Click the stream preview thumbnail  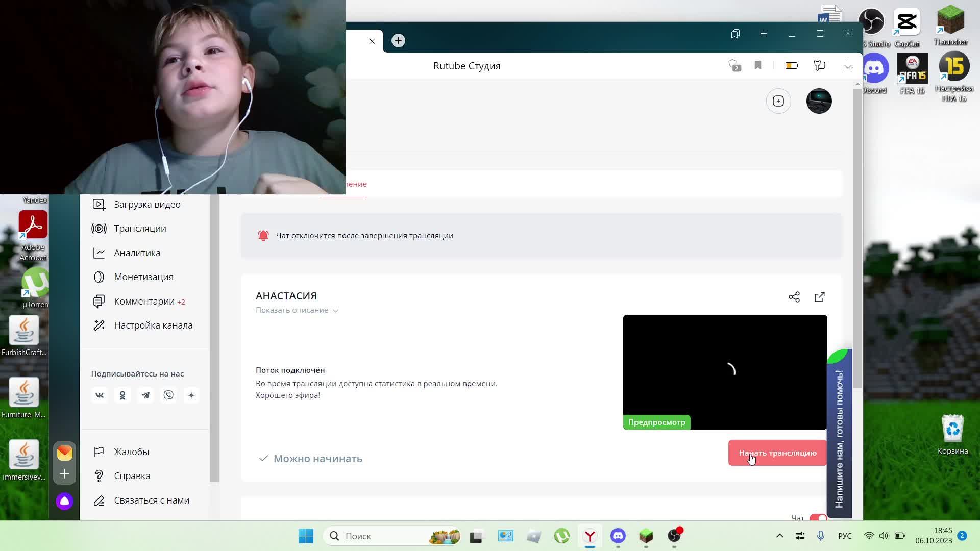tap(725, 371)
